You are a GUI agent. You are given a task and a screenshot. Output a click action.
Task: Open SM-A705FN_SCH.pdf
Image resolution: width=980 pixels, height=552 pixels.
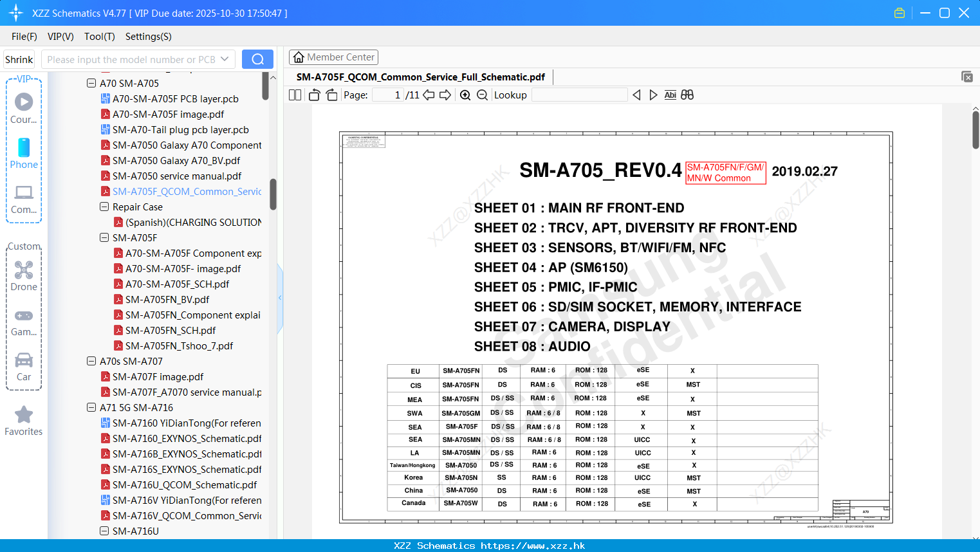171,331
